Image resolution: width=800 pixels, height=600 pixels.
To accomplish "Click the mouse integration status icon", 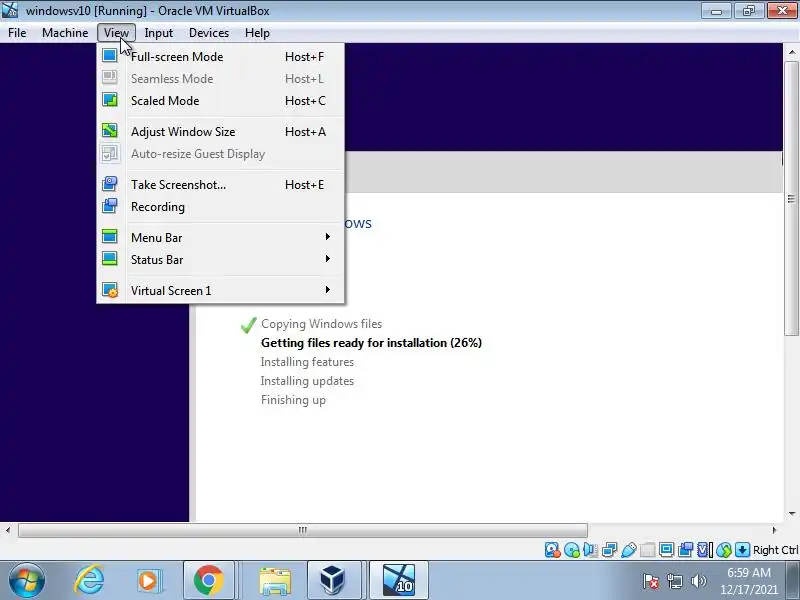I will (723, 549).
